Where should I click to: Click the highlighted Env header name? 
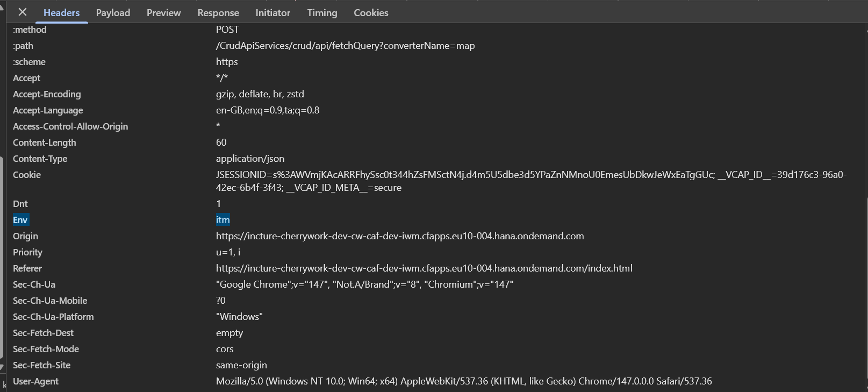pos(20,220)
